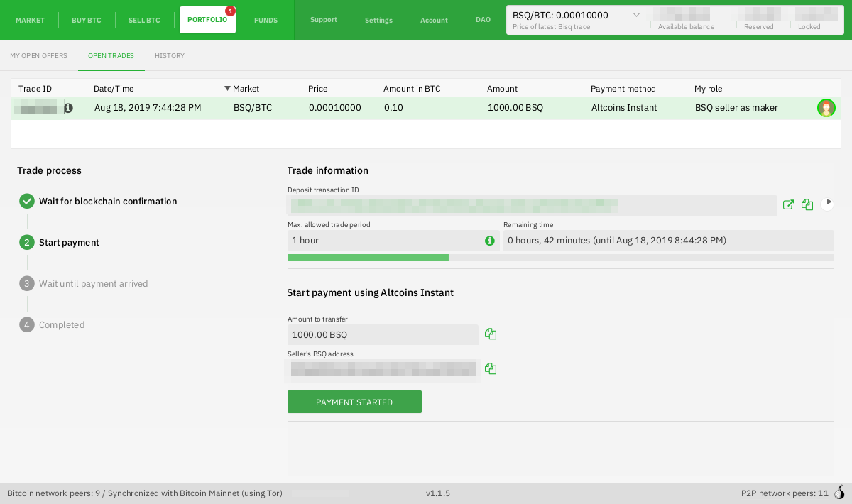Click the 1000.00 BSQ amount table cell
This screenshot has height=504, width=852.
(x=515, y=108)
